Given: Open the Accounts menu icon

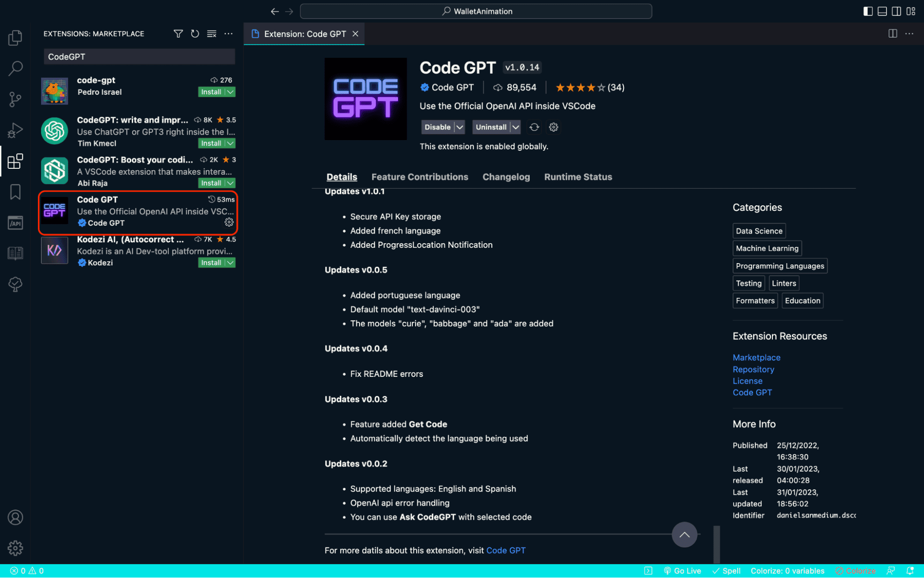Looking at the screenshot, I should point(15,517).
